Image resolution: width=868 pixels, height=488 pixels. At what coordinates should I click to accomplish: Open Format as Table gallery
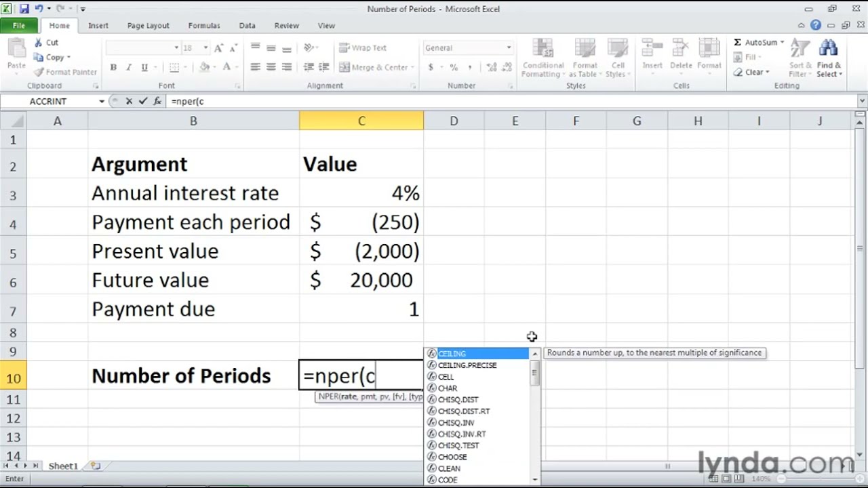[x=585, y=58]
